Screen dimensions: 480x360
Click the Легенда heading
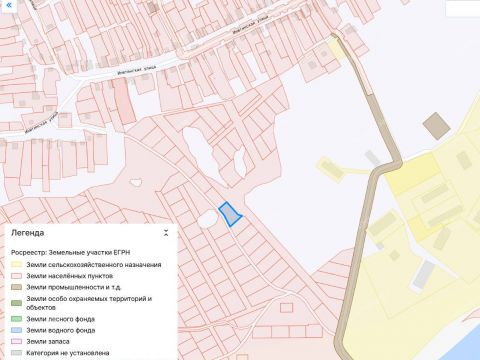28,233
